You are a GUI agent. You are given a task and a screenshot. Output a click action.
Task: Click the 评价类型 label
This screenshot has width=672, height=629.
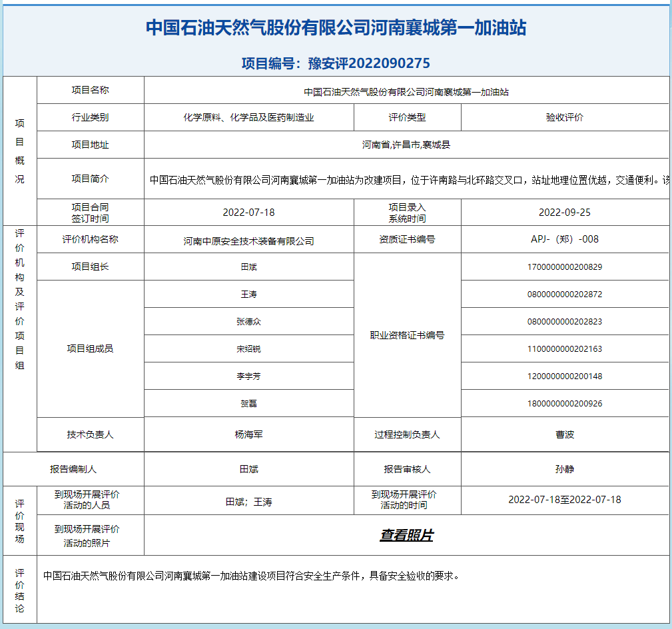click(x=407, y=117)
